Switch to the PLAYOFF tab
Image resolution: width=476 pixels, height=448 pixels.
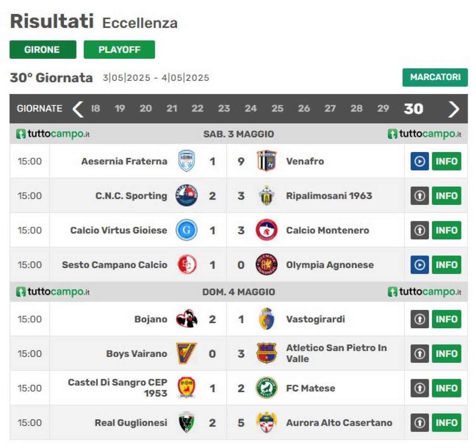pos(119,49)
